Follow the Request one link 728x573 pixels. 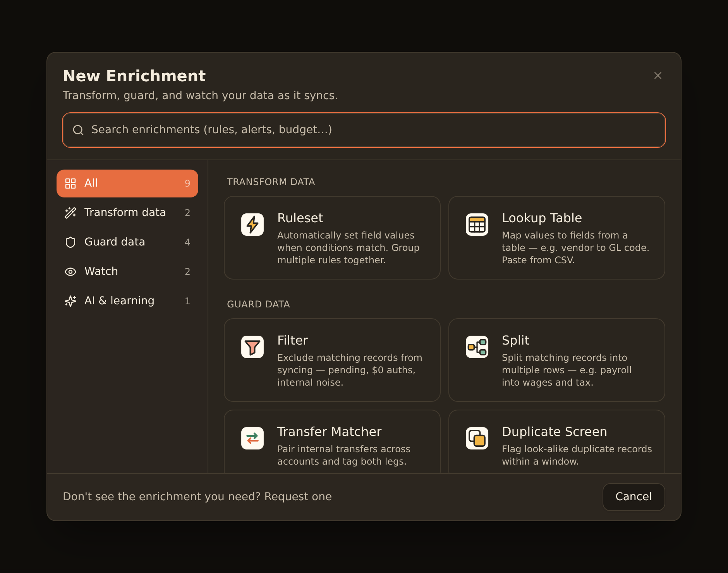(298, 497)
